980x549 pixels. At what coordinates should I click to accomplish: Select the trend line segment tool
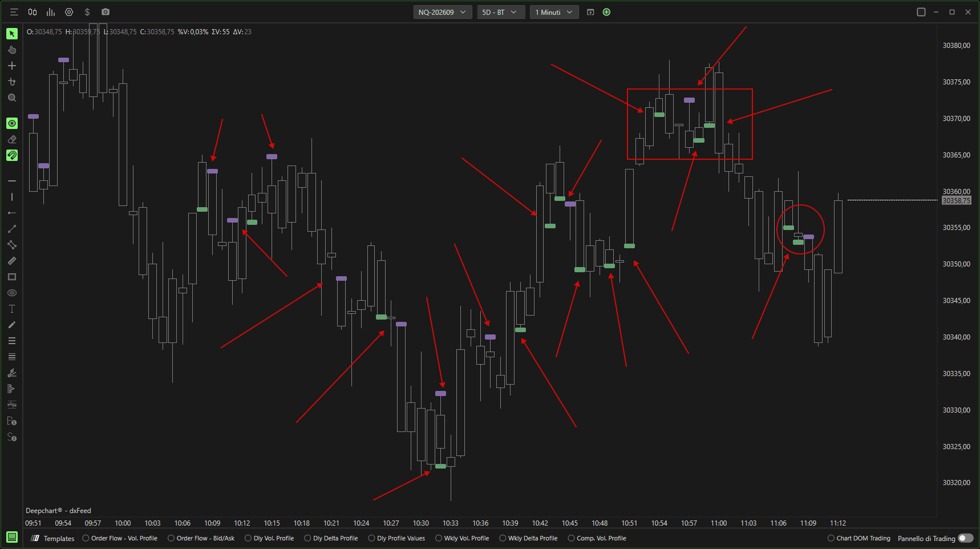[12, 229]
